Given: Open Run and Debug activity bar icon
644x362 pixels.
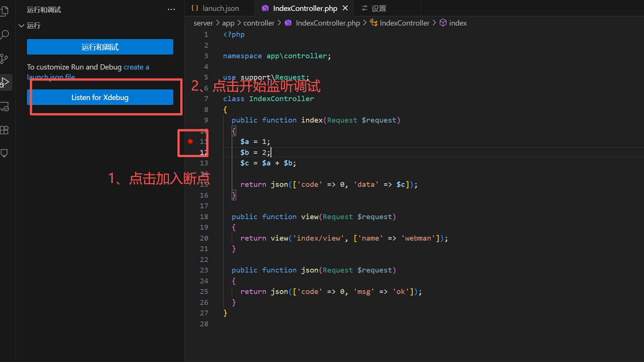Looking at the screenshot, I should pyautogui.click(x=5, y=82).
